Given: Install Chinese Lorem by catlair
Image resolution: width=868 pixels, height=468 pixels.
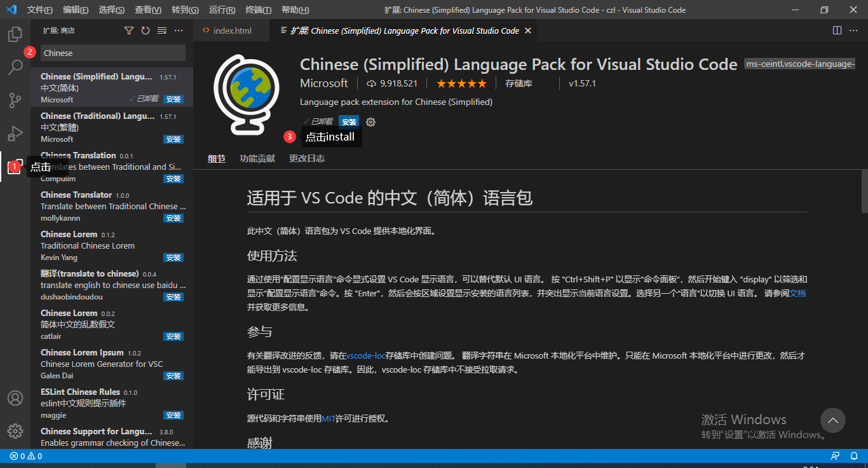Looking at the screenshot, I should pos(173,336).
